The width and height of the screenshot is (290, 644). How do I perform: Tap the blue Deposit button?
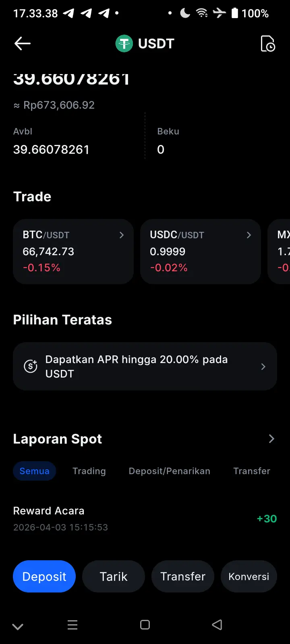(x=44, y=576)
